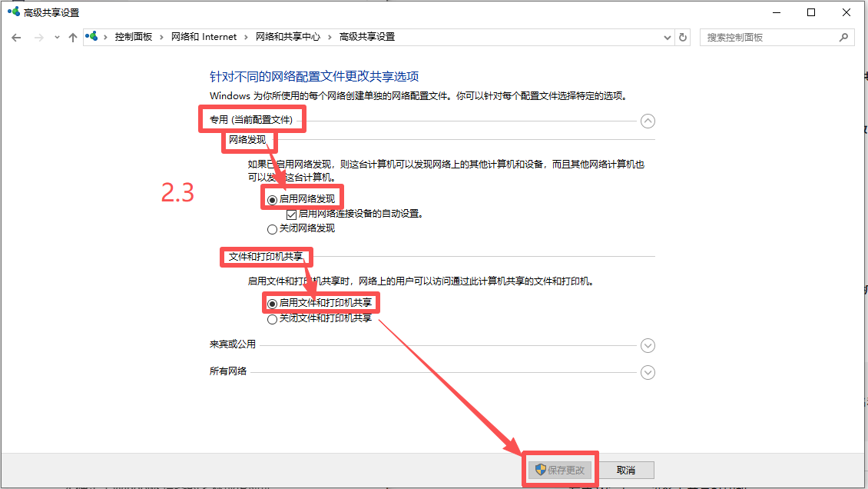The height and width of the screenshot is (489, 868).
Task: Navigate to 网络和共享中心 breadcrumb
Action: coord(288,37)
